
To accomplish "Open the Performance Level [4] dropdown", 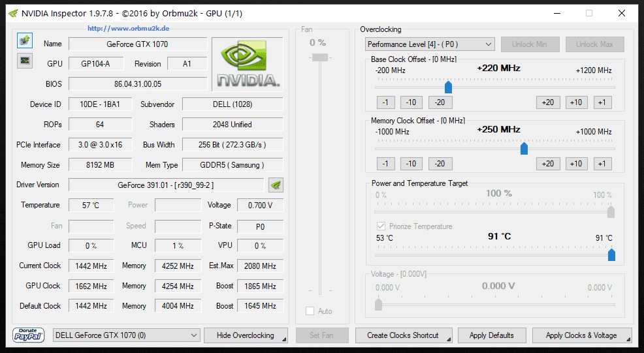I will tap(430, 44).
